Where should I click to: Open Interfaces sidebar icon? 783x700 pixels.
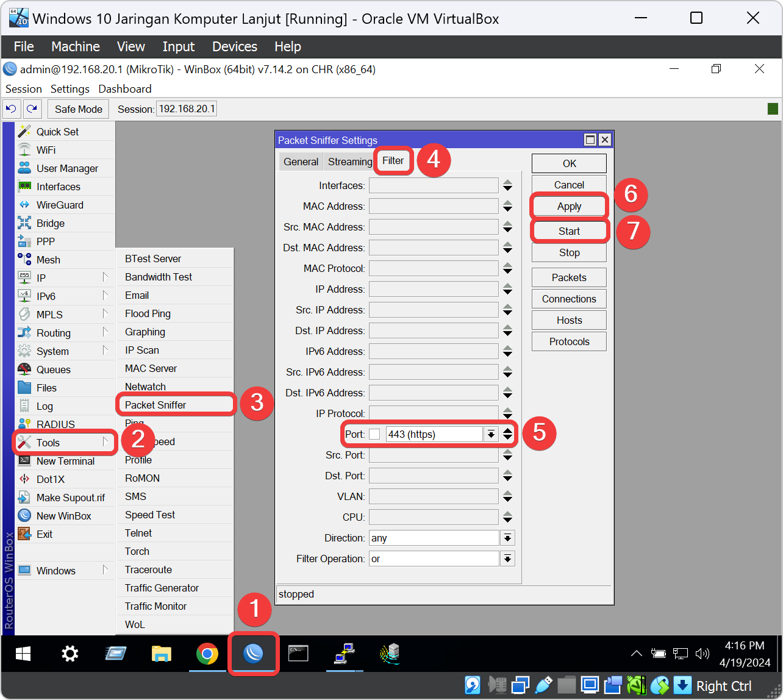tap(24, 186)
